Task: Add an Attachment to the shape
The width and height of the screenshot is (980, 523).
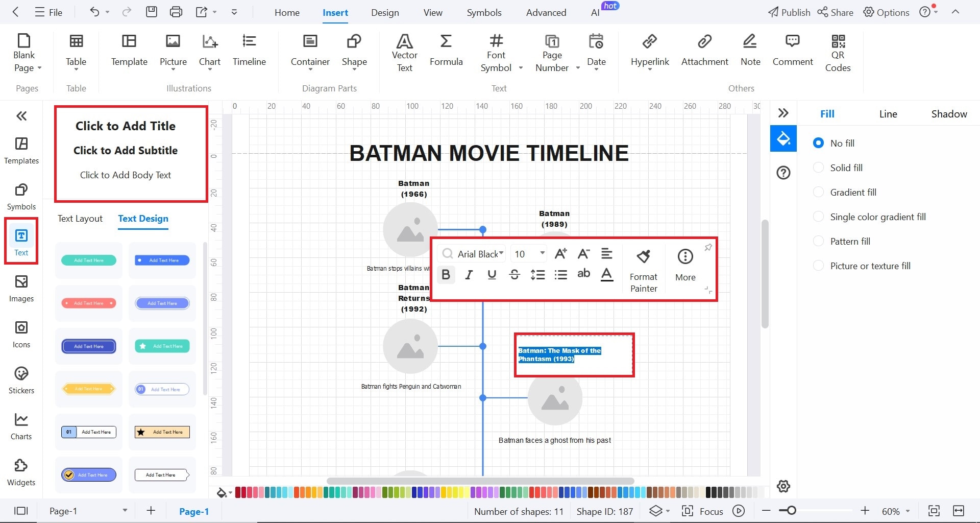Action: point(704,50)
